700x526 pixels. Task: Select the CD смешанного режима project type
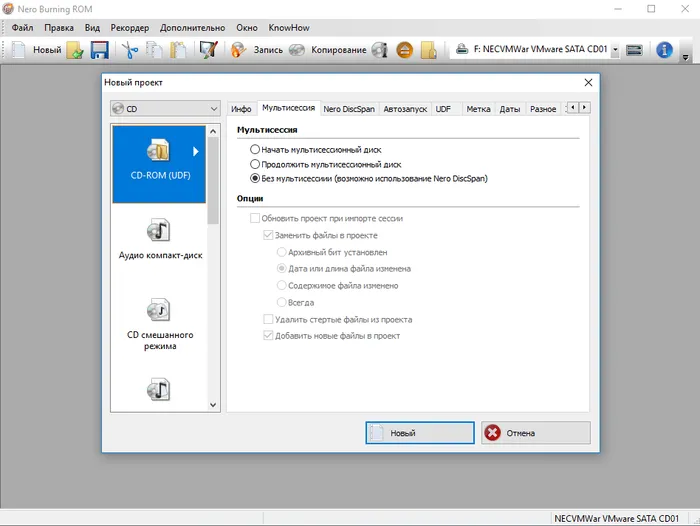click(160, 324)
